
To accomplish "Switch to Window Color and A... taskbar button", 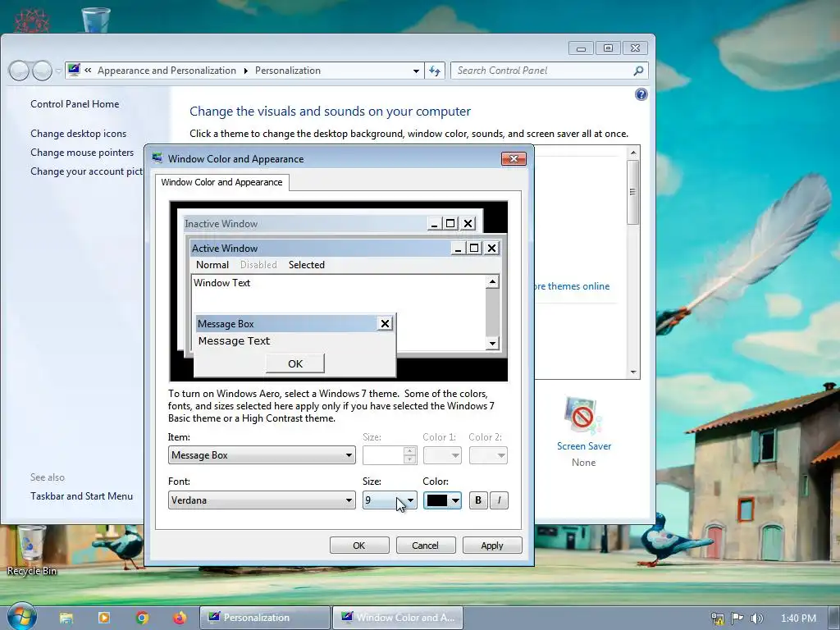I will (x=398, y=618).
